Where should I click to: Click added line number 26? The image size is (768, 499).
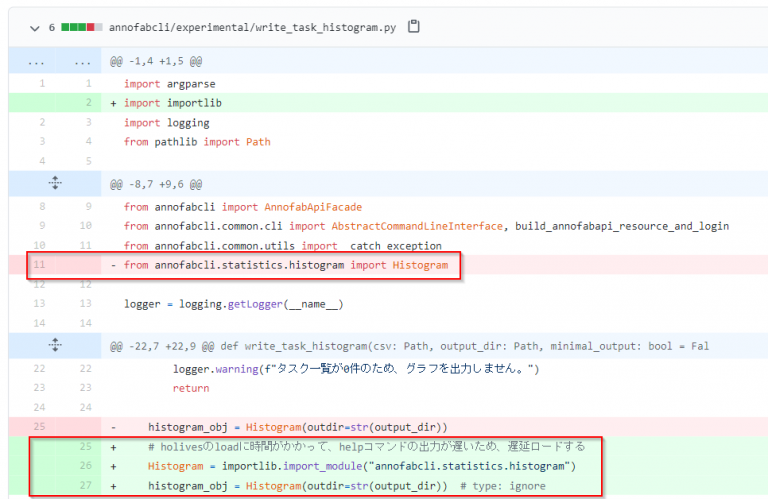[x=85, y=466]
